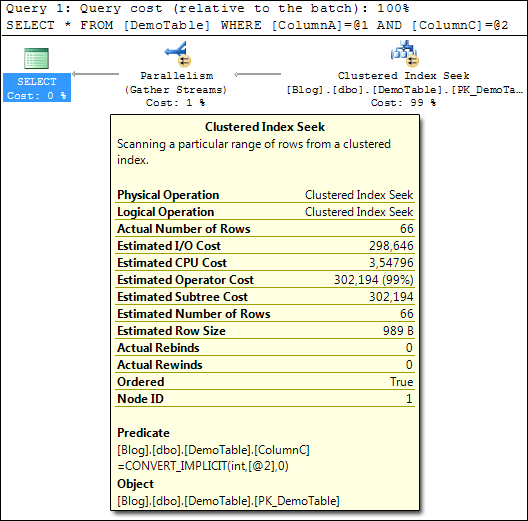Click the Node ID row

tap(265, 399)
